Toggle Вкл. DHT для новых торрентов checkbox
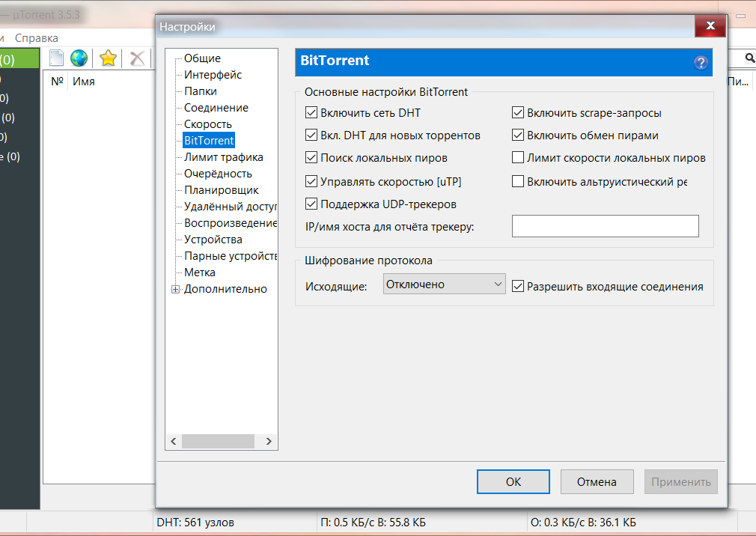Screen dimensions: 756x536 coord(311,135)
